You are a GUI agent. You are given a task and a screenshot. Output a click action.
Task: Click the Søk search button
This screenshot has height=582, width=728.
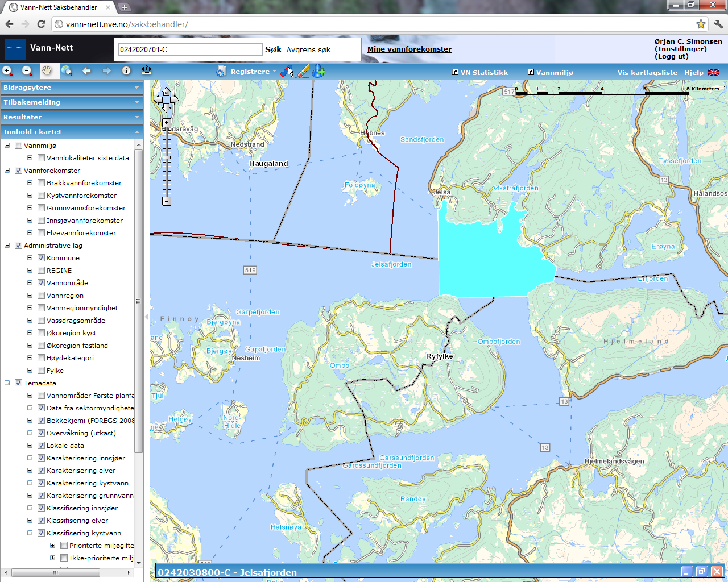click(x=273, y=49)
